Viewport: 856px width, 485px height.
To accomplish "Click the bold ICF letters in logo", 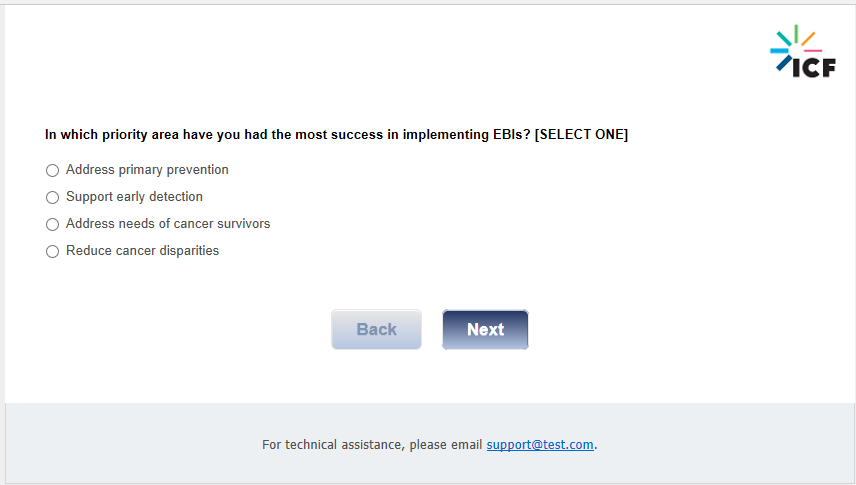I will (813, 67).
